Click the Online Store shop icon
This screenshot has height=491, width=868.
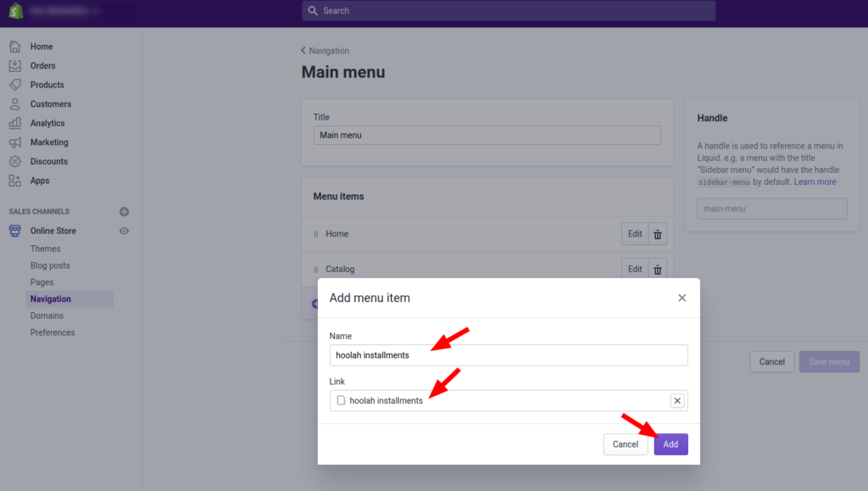(15, 231)
